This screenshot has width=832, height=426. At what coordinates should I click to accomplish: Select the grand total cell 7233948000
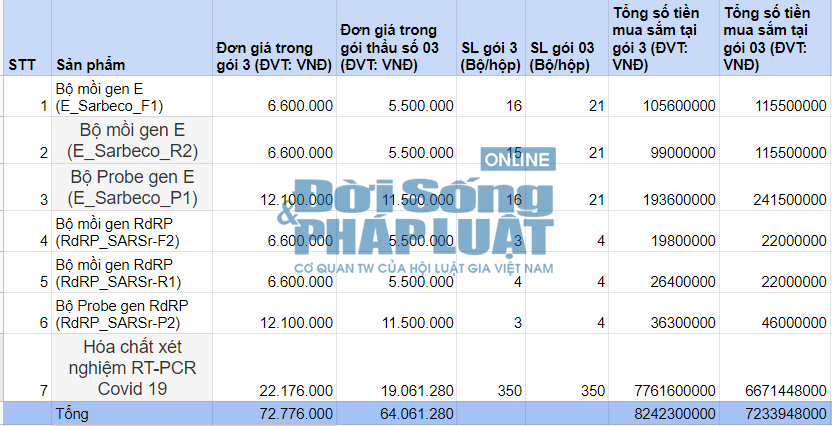pyautogui.click(x=777, y=412)
